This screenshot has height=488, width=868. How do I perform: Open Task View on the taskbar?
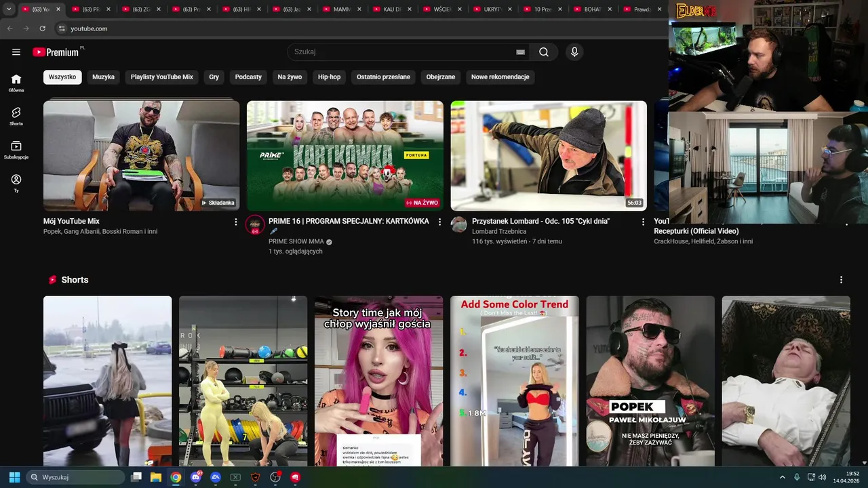pyautogui.click(x=136, y=477)
